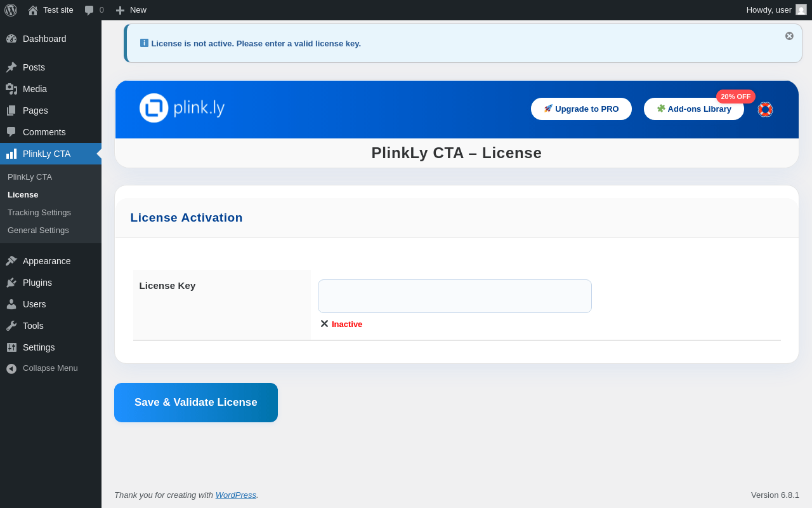Open the lifebuoy support icon
The width and height of the screenshot is (812, 508).
pos(765,109)
